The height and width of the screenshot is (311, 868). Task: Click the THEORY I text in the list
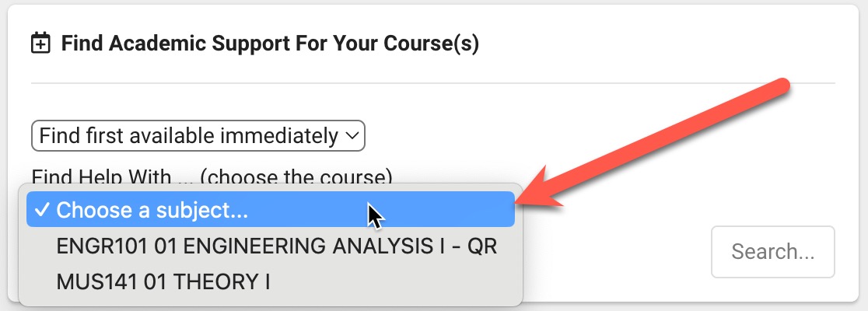222,282
